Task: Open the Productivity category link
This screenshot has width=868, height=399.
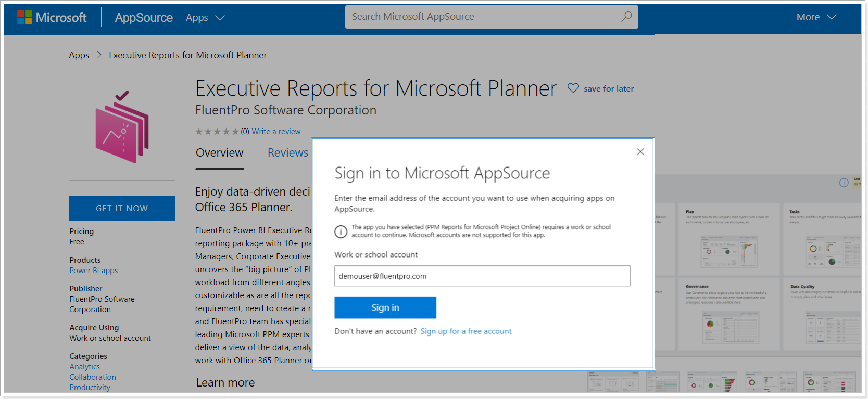Action: coord(90,388)
